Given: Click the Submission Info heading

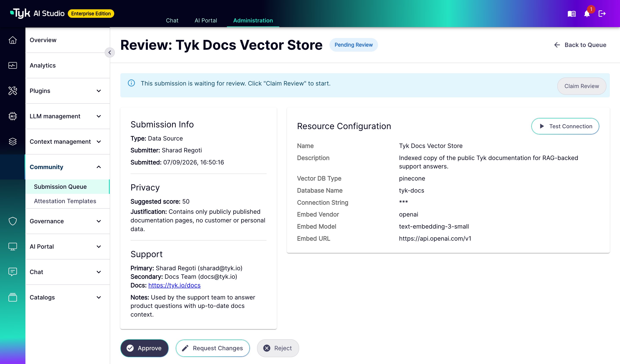Looking at the screenshot, I should point(162,124).
